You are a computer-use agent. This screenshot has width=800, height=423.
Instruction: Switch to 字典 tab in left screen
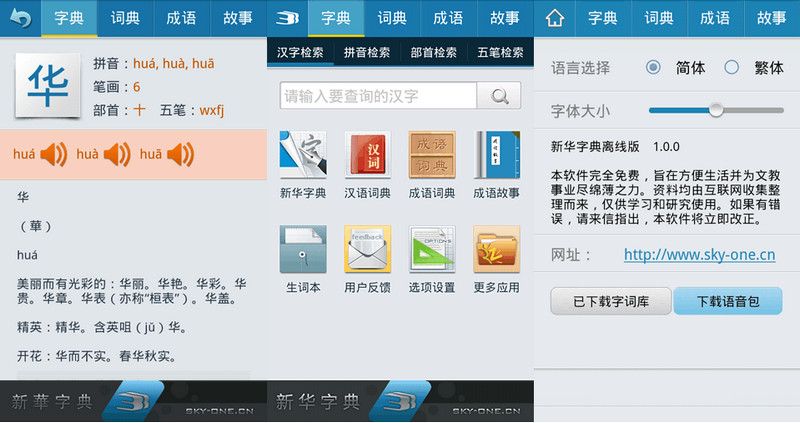69,18
